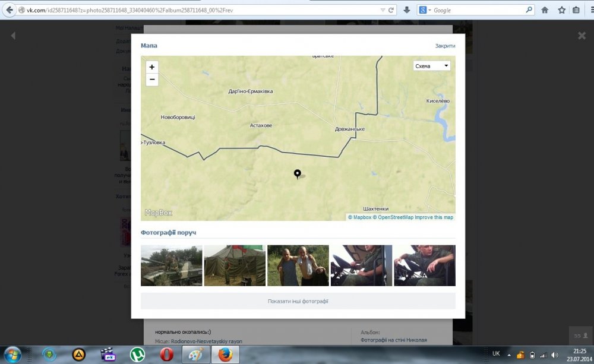This screenshot has height=364, width=594.
Task: Click the Астахове map label
Action: [x=261, y=125]
